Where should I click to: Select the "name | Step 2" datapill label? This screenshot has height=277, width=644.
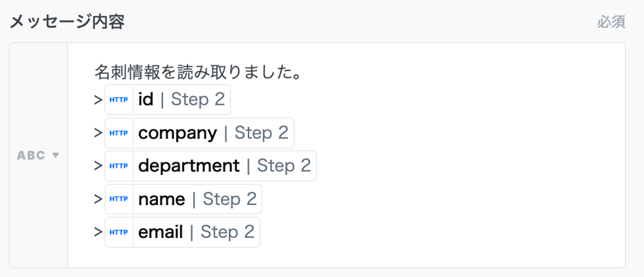coord(197,199)
